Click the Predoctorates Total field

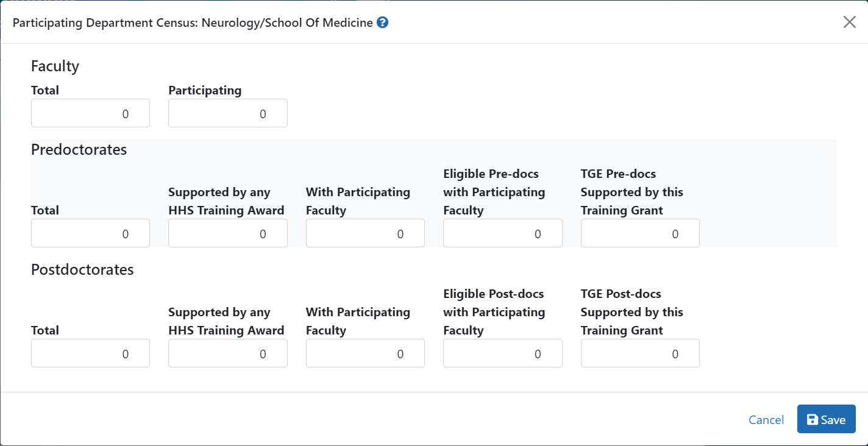(90, 233)
